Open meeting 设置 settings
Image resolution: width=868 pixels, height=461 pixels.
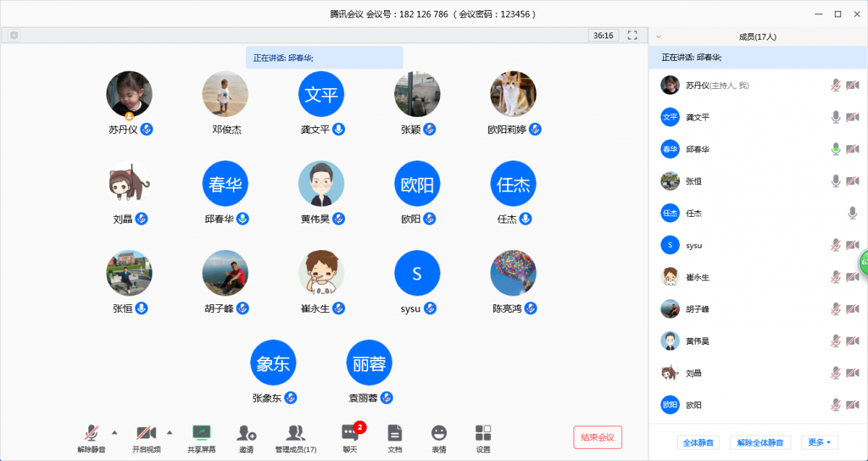point(482,437)
